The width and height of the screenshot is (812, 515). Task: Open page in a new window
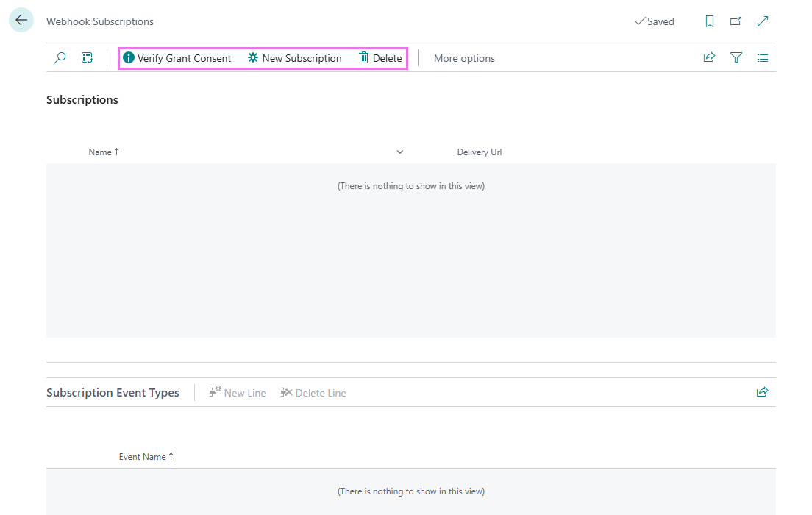pos(736,21)
